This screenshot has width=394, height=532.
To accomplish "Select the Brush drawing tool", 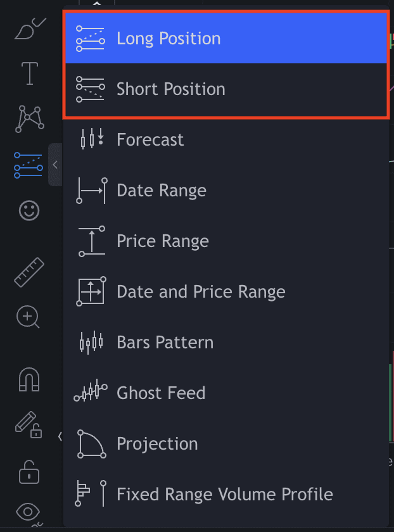I will [x=29, y=30].
